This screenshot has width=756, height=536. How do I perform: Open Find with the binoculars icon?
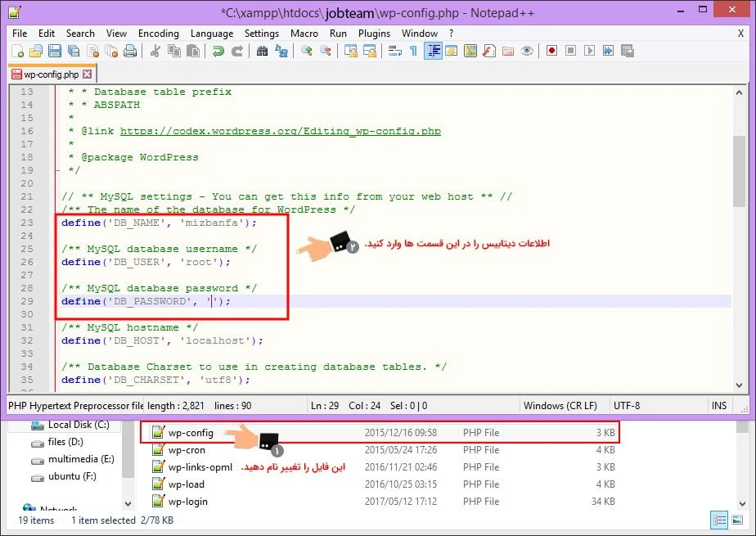click(x=262, y=51)
